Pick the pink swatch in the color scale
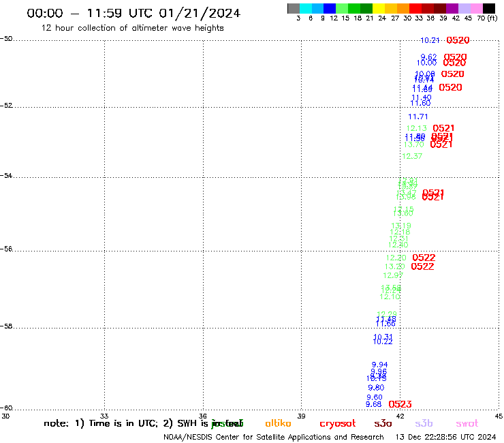This screenshot has height=443, width=504. point(476,8)
